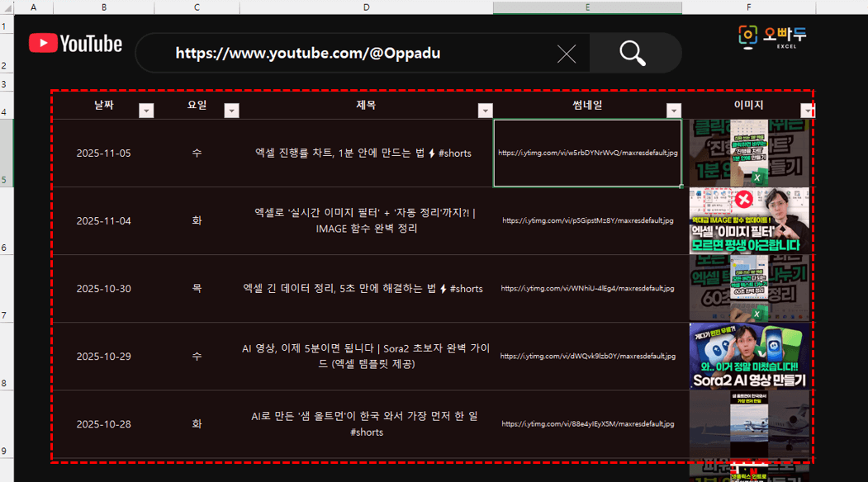Click the thumbnail URL cell for 2025-11-04
Screen dimensions: 868x482
point(587,221)
